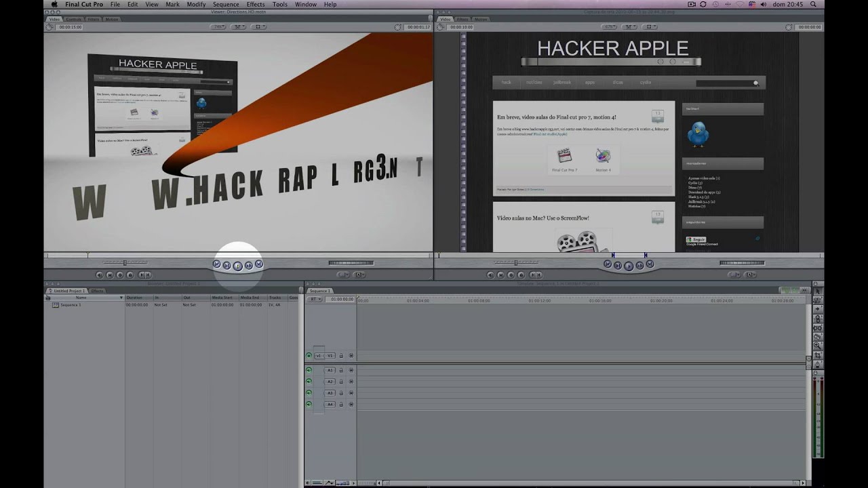Toggle Auto Select on track A2
The height and width of the screenshot is (488, 868).
pos(351,382)
